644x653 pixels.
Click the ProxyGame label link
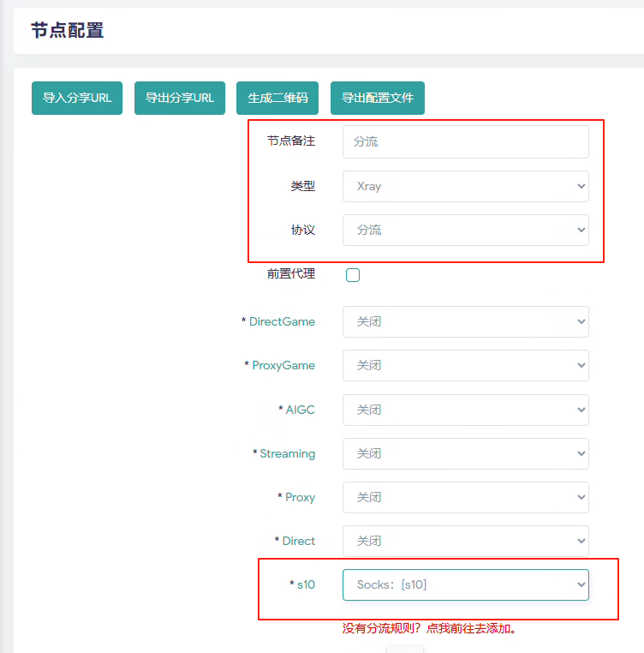pyautogui.click(x=283, y=366)
